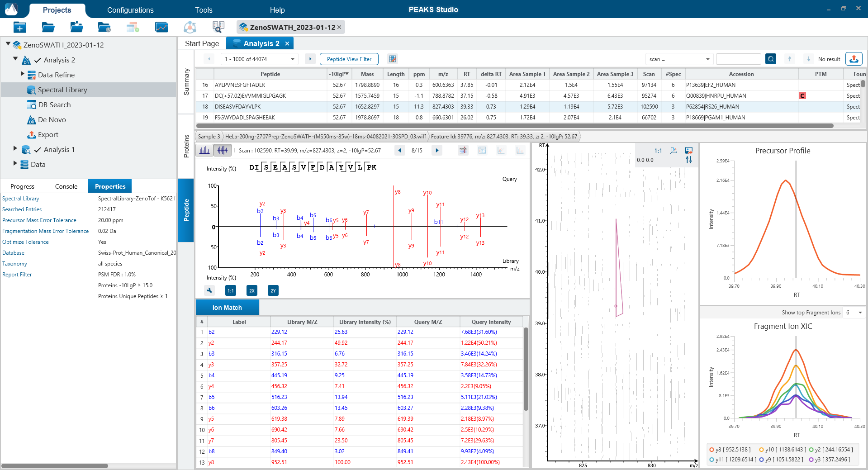Image resolution: width=868 pixels, height=470 pixels.
Task: Click the chart monitor toolbar icon
Action: 161,28
